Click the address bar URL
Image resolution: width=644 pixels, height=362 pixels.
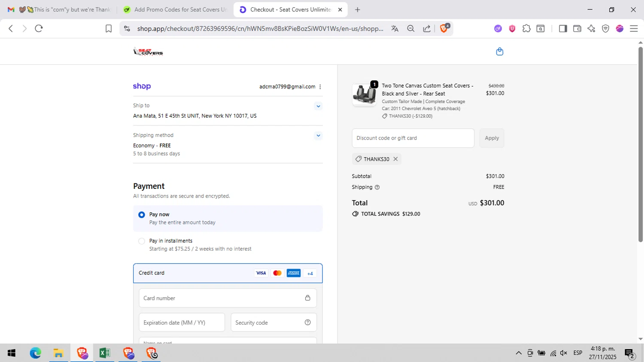click(260, 28)
